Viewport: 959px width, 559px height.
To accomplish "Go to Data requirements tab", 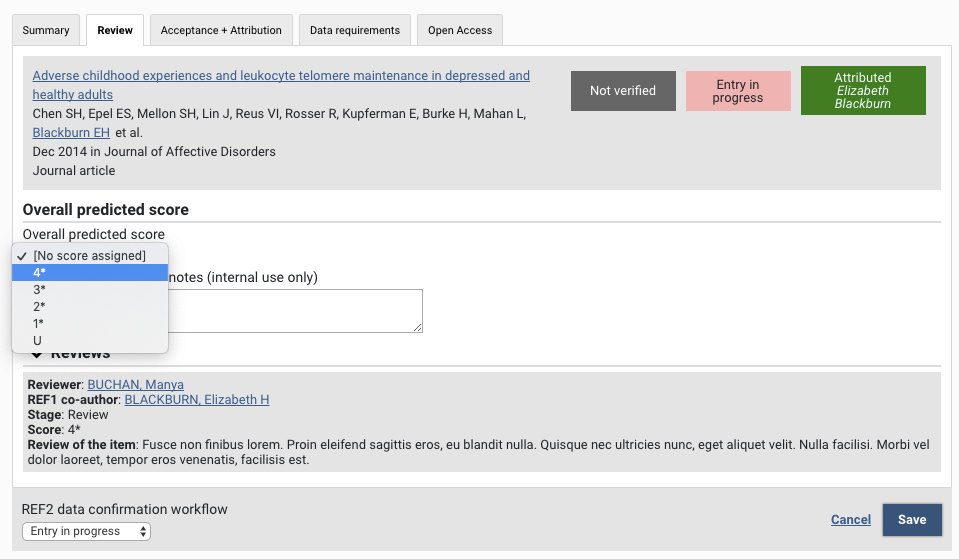I will (354, 30).
